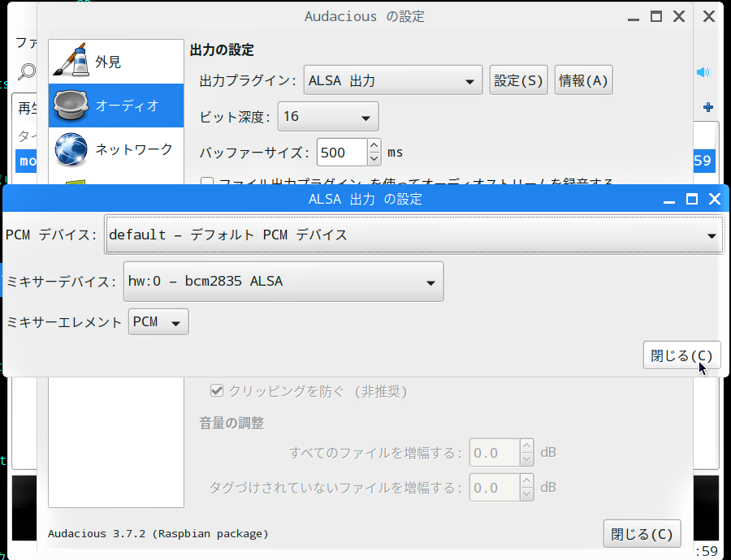Click the up arrow for すべてのファイルを増幅する

click(x=527, y=446)
